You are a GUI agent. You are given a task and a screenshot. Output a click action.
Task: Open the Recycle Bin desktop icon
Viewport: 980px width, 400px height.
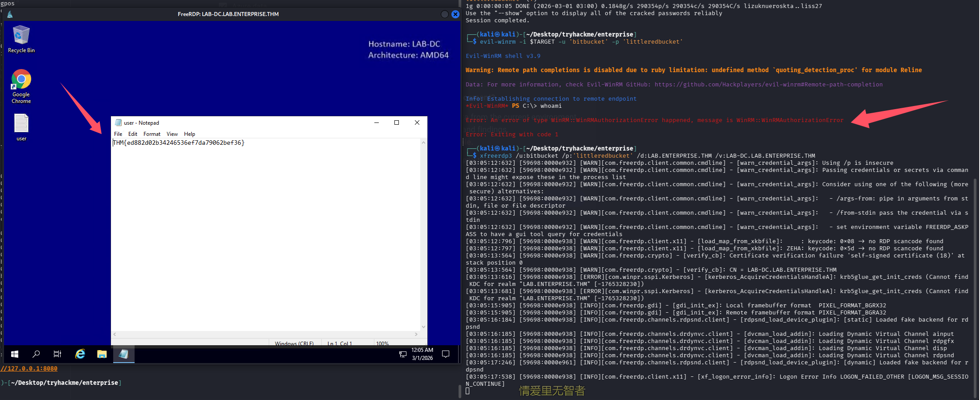(21, 39)
